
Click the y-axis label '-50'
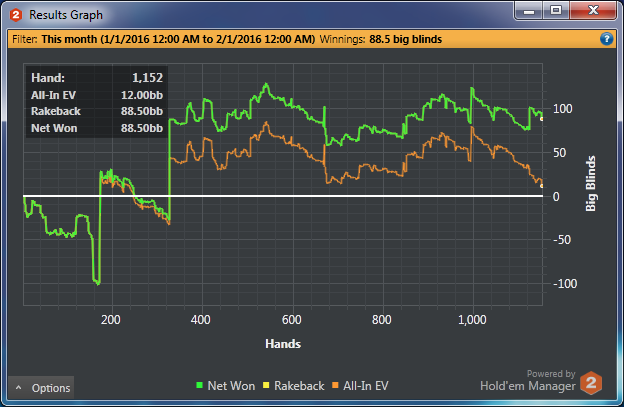click(562, 240)
